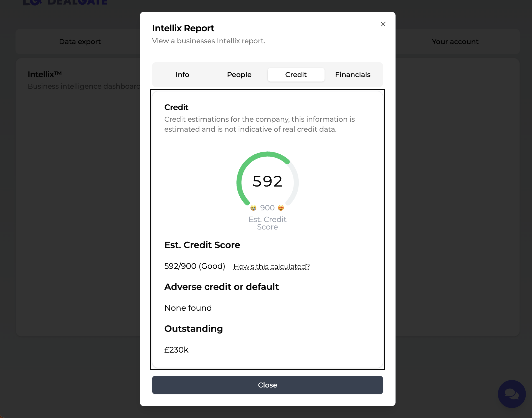Click the crying face emoji under gauge
Screen dimensions: 532x418
[253, 208]
